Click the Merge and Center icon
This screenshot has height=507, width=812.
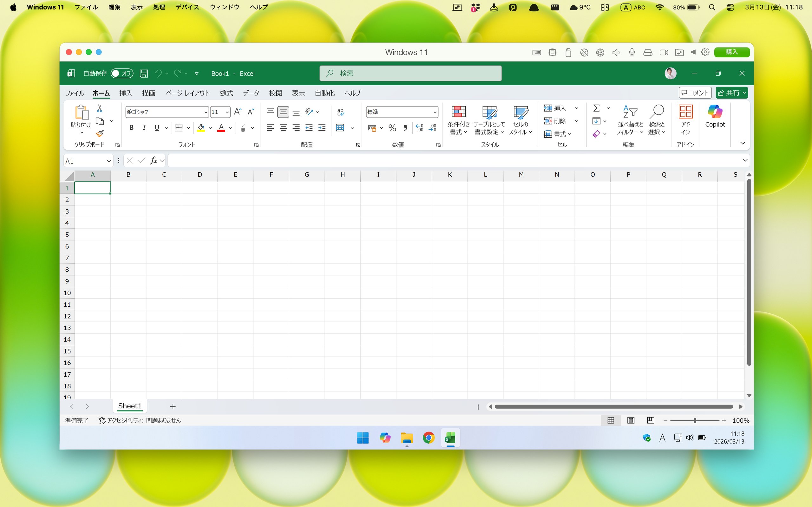340,128
